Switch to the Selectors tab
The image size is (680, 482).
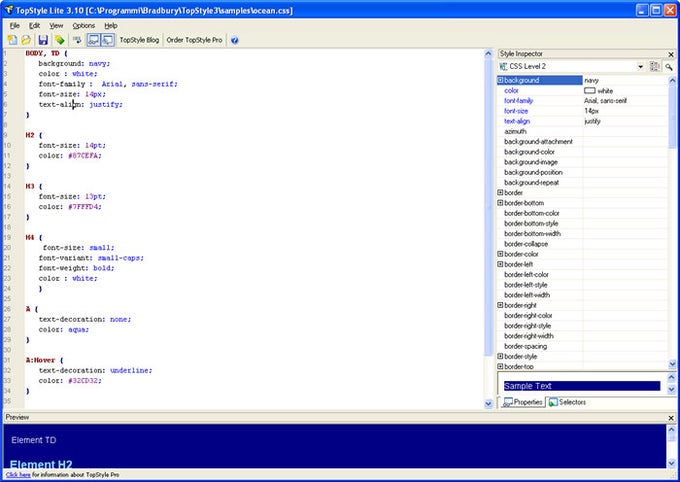tap(567, 402)
